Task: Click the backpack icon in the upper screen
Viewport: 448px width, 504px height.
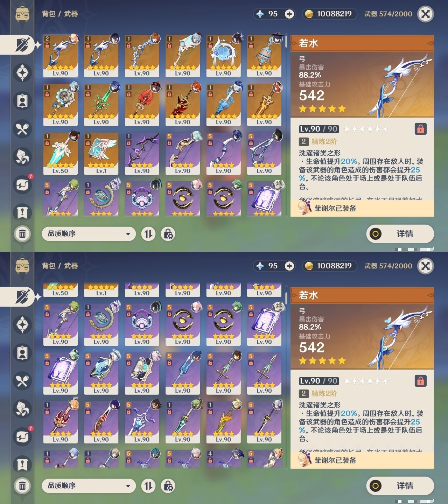Action: click(22, 14)
